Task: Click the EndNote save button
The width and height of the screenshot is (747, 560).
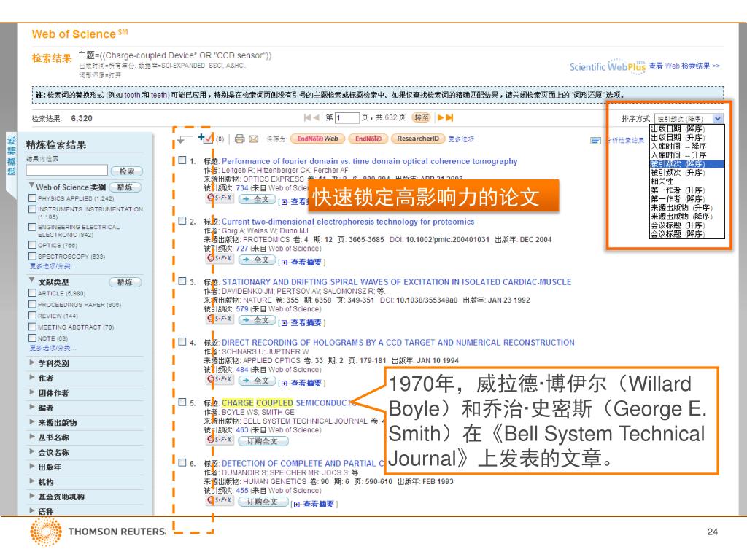Action: pos(368,139)
